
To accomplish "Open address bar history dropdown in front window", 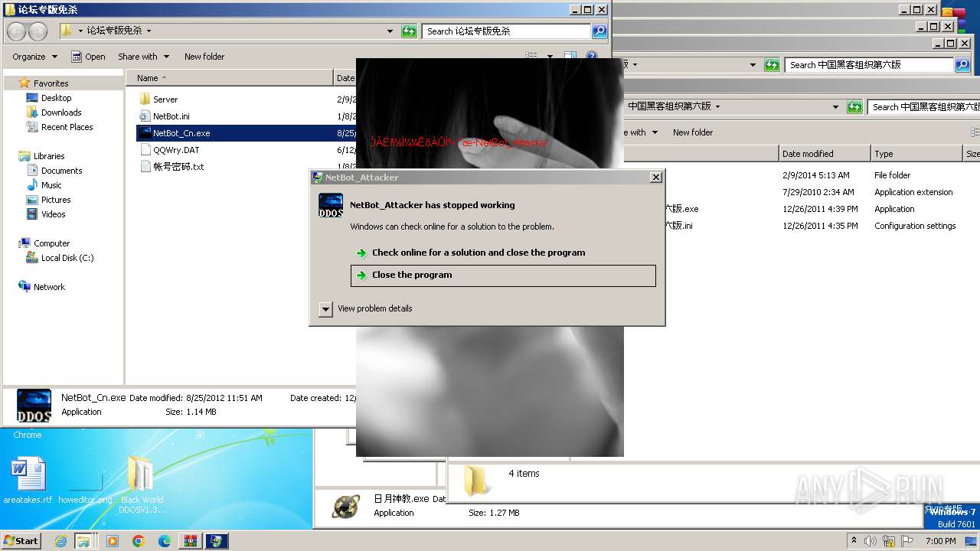I will click(x=390, y=31).
